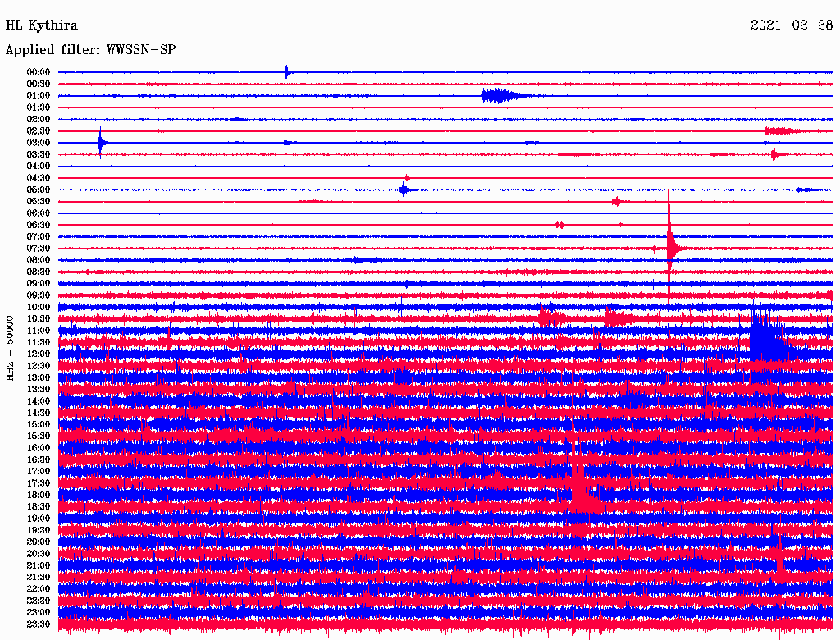Select the 08:30 time label
This screenshot has height=640, width=840.
tap(39, 272)
